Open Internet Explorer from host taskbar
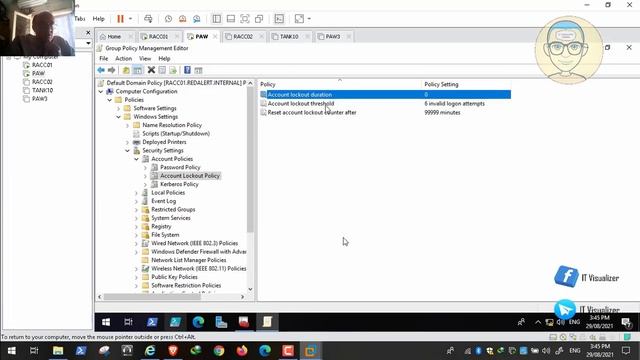Viewport: 640px width, 360px height. coord(150,351)
